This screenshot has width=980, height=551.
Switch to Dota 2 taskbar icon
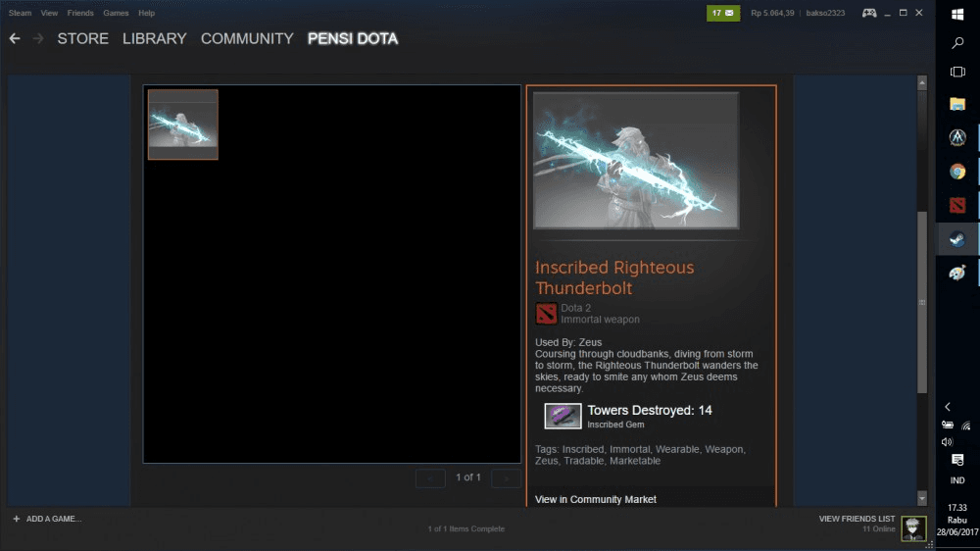tap(956, 205)
